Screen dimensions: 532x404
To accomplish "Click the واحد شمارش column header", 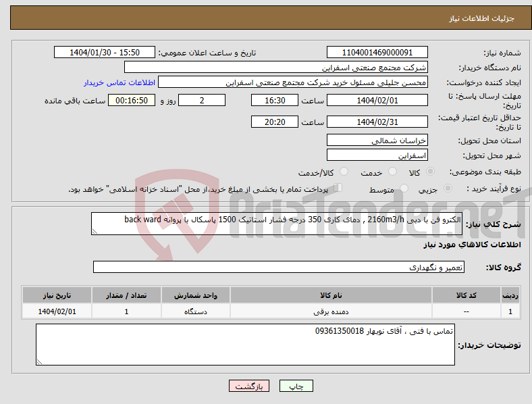I will click(x=196, y=295).
